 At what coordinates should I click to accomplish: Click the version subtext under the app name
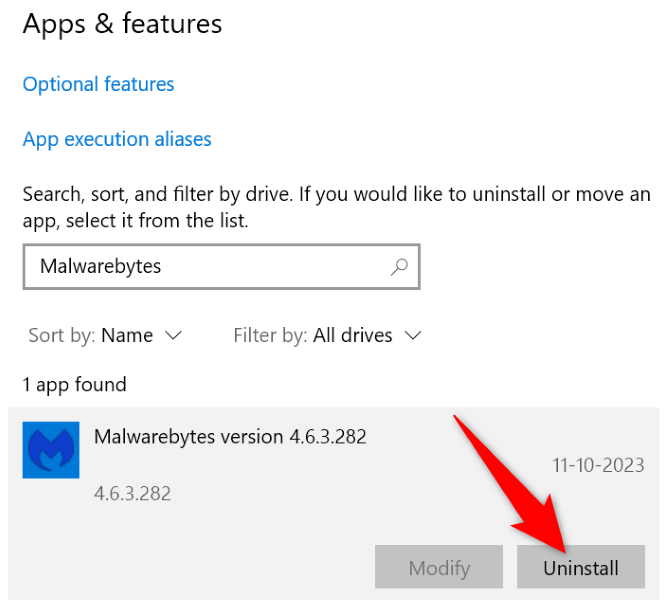point(132,494)
